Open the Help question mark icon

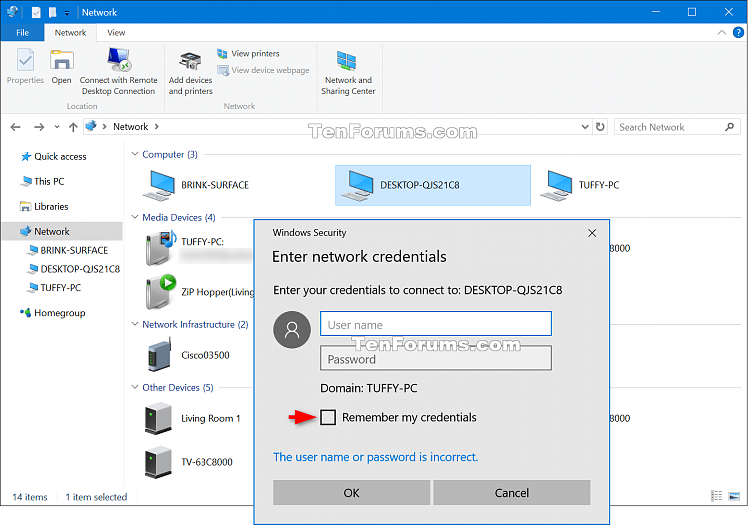pyautogui.click(x=738, y=33)
